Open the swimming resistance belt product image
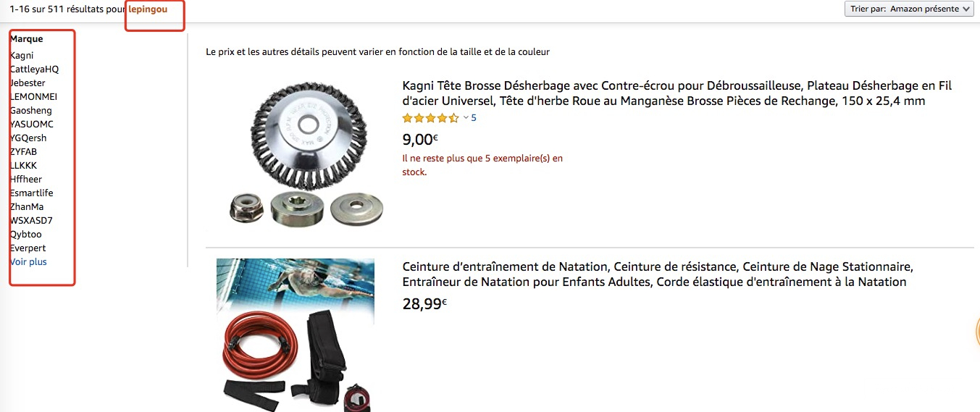The width and height of the screenshot is (980, 412). [296, 335]
